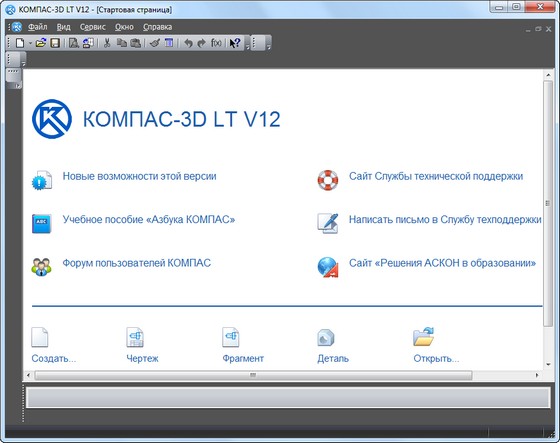The width and height of the screenshot is (560, 443).
Task: Click the Properties panel toolbar icon
Action: point(169,43)
